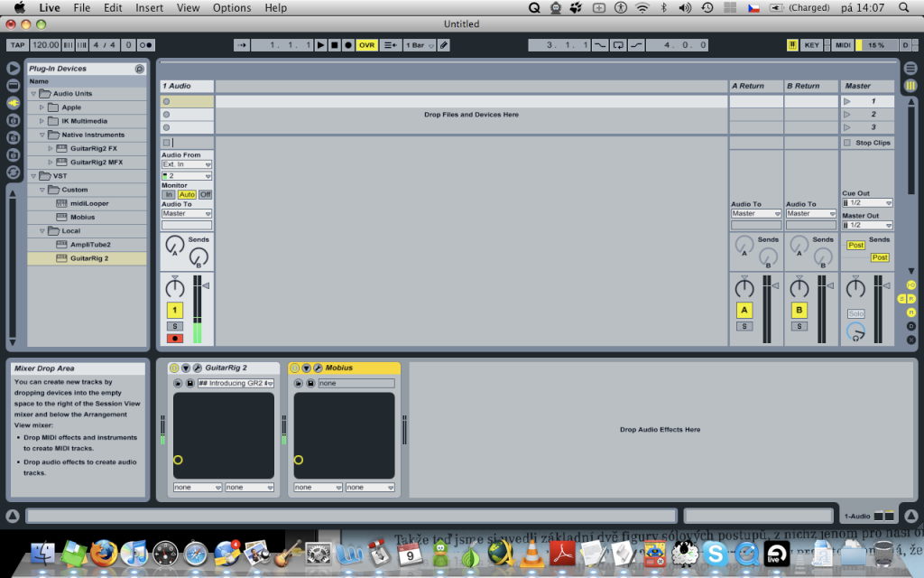924x578 pixels.
Task: Toggle computer MIDI keyboard icon
Action: pyautogui.click(x=792, y=45)
